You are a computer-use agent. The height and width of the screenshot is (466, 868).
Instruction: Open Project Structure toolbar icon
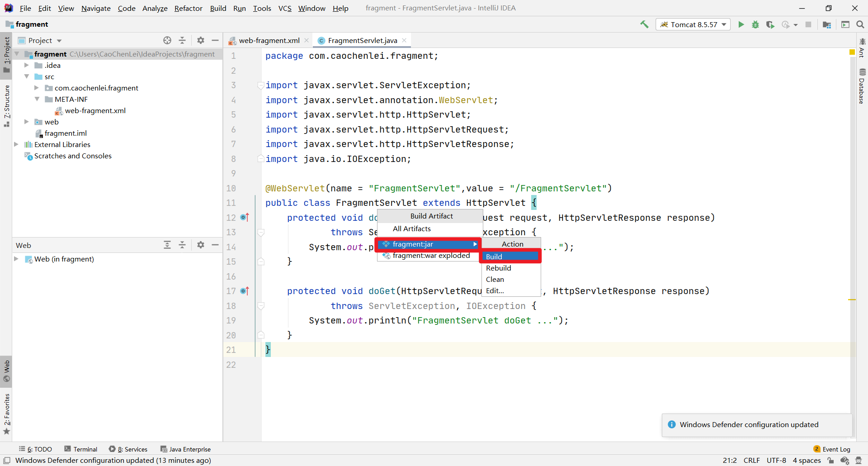click(x=827, y=24)
